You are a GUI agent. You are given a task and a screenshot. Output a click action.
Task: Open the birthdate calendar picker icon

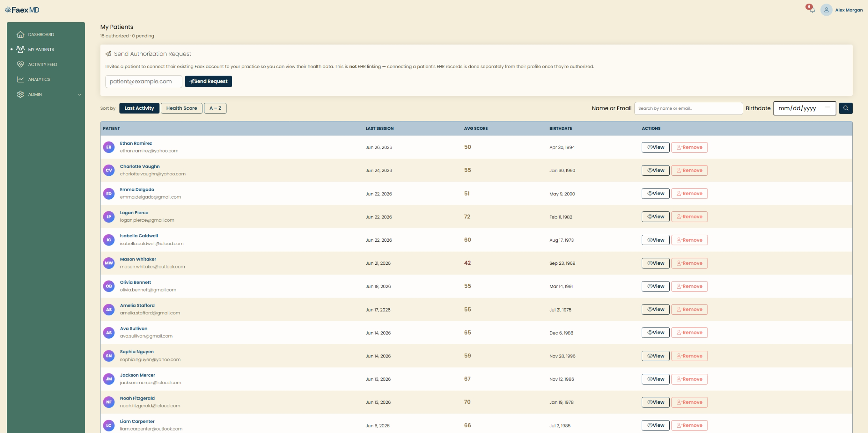(x=827, y=108)
